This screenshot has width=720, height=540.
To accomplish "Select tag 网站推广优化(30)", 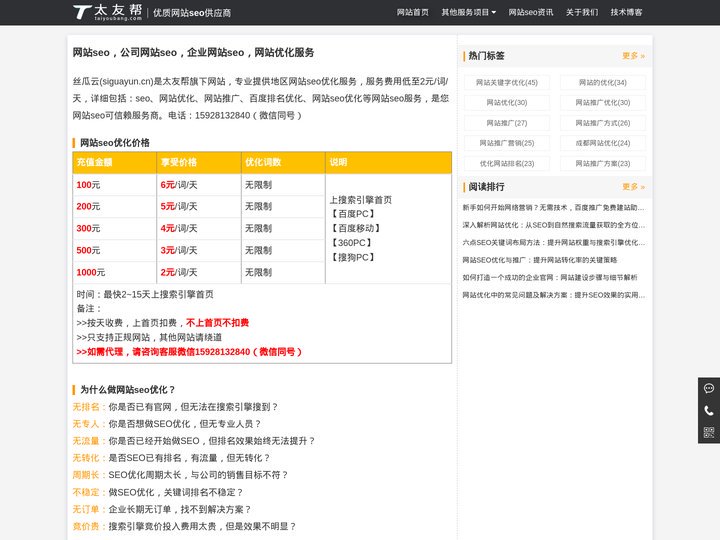I will coord(602,103).
